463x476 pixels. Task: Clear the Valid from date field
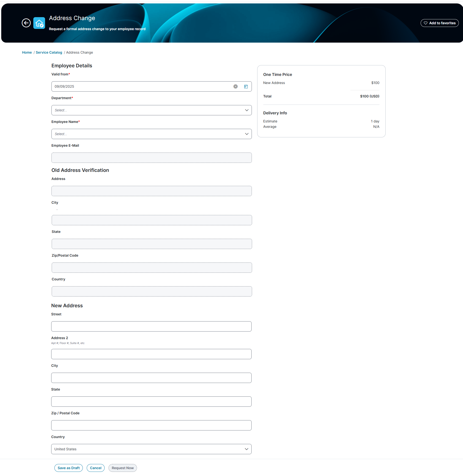[x=235, y=86]
